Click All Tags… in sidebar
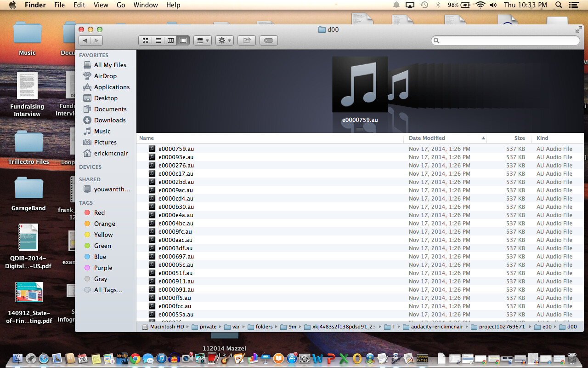 (x=108, y=290)
